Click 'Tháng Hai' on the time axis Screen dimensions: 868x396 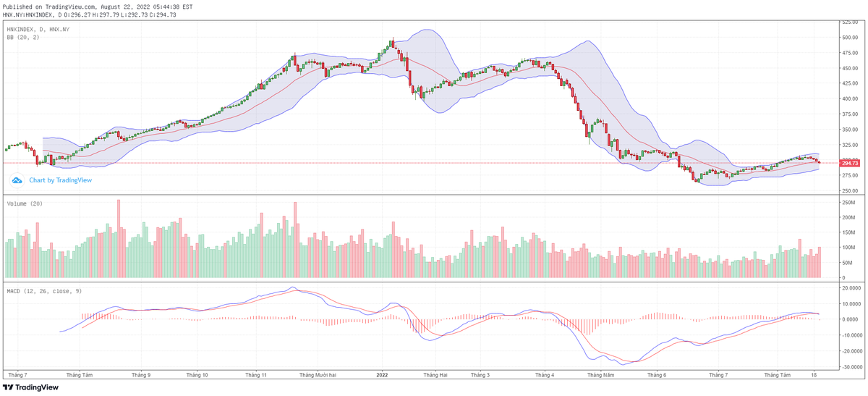(x=435, y=375)
